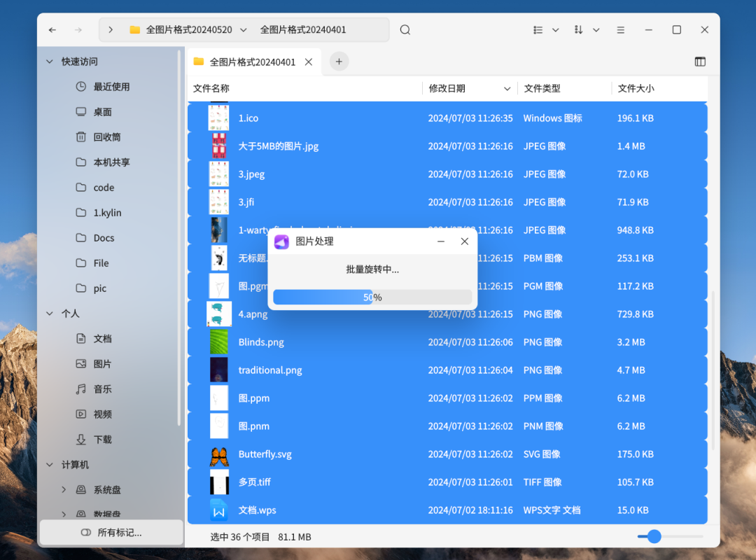Click the 文档 document icon in sidebar
The height and width of the screenshot is (560, 756).
pos(81,339)
